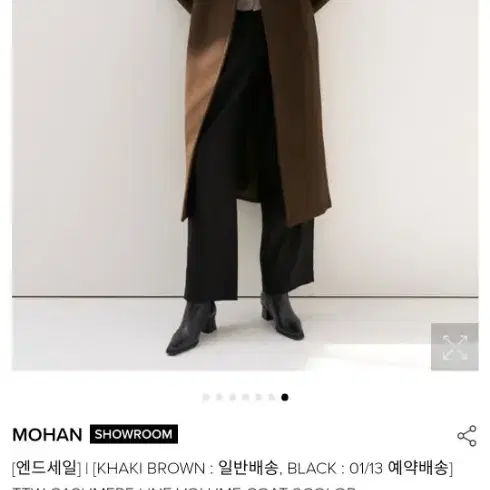
Task: Jump to the sixth carousel dot
Action: pos(272,397)
